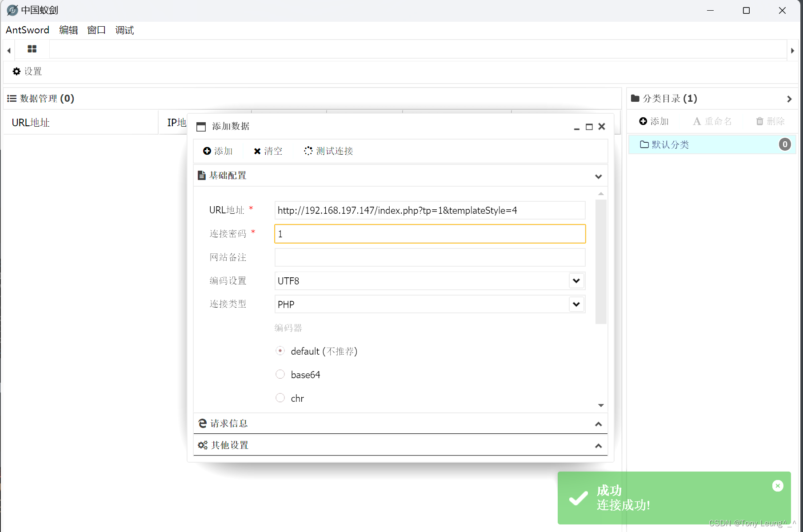The height and width of the screenshot is (532, 803).
Task: Click the 连接密码 input field
Action: [430, 234]
